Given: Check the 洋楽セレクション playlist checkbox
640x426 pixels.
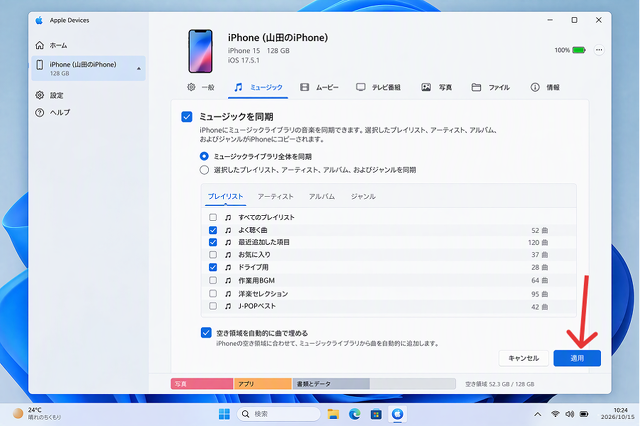Looking at the screenshot, I should coord(213,293).
